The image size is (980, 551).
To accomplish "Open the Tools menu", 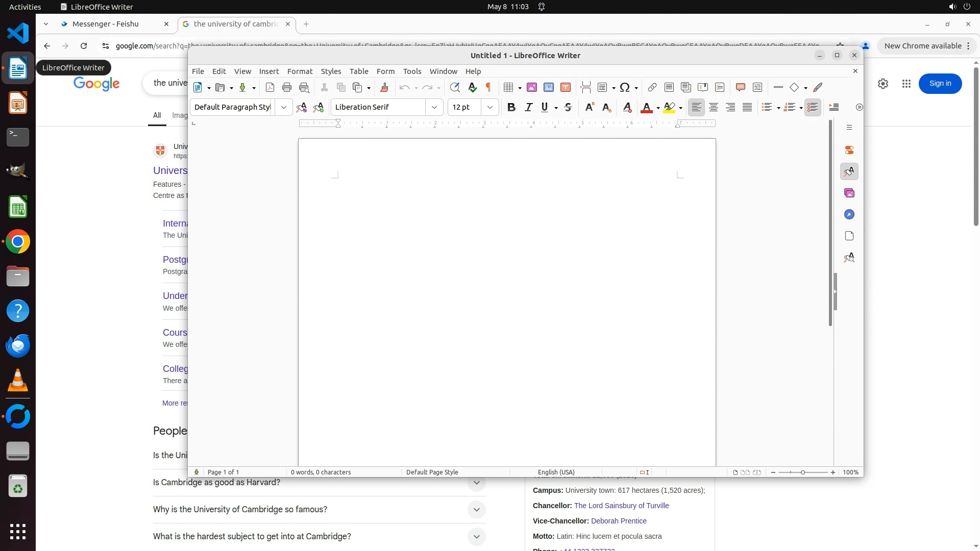I will [x=411, y=71].
